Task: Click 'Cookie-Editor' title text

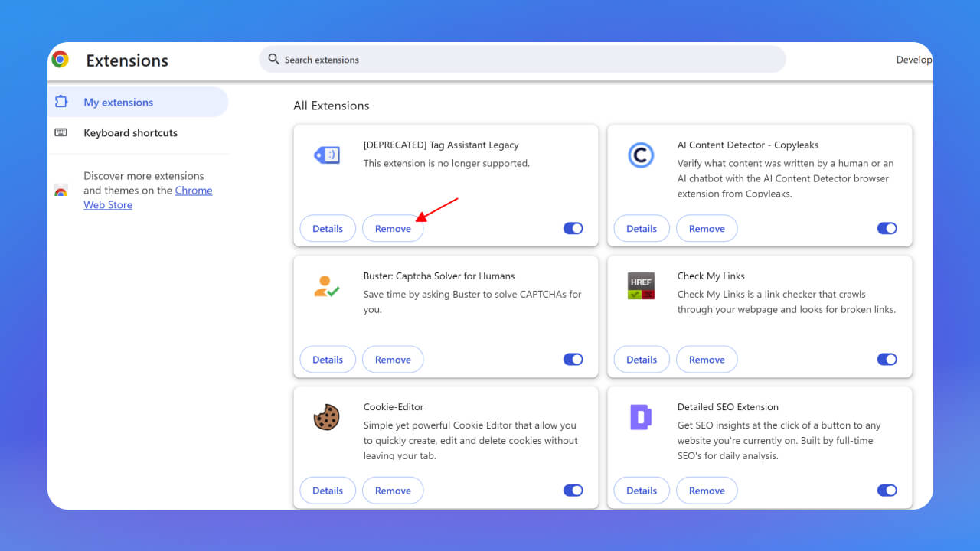Action: (394, 406)
